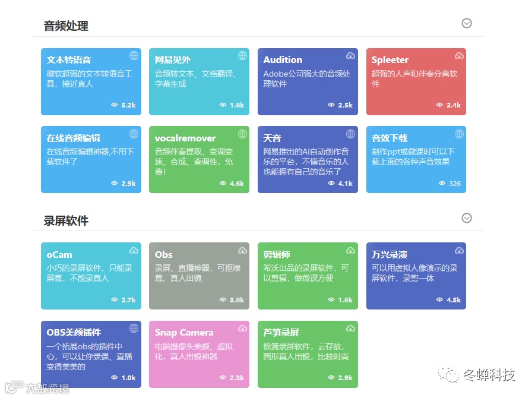Click Snap Camera card title
Image resolution: width=532 pixels, height=398 pixels.
point(184,333)
